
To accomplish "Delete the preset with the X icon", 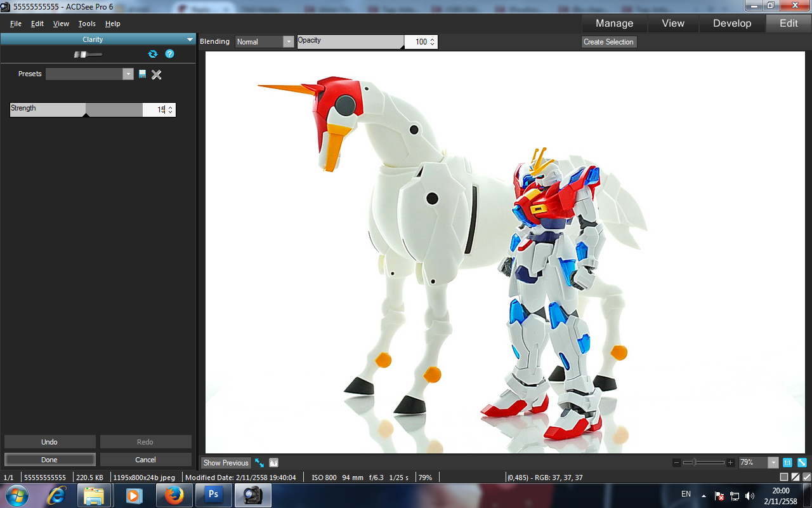I will tap(157, 74).
